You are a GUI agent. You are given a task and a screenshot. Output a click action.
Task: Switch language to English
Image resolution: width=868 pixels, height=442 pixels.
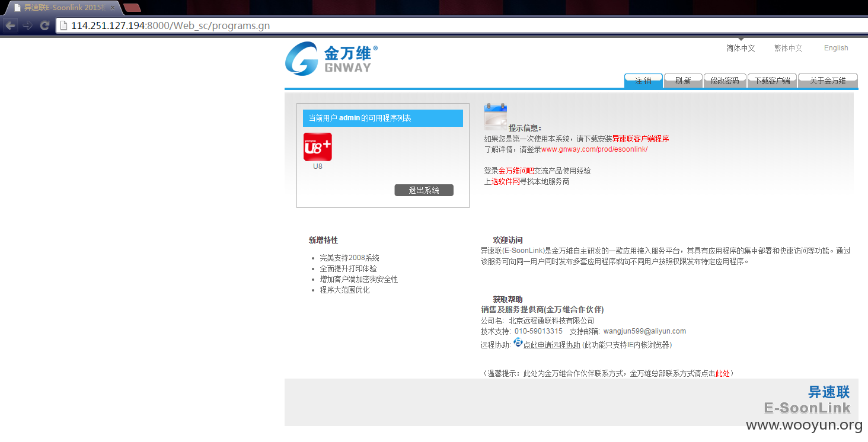[x=836, y=48]
